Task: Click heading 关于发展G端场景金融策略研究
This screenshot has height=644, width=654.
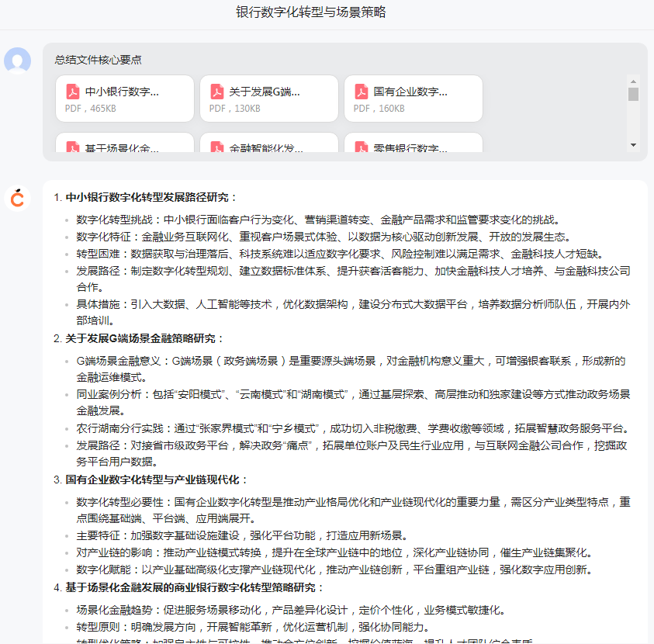Action: click(145, 338)
